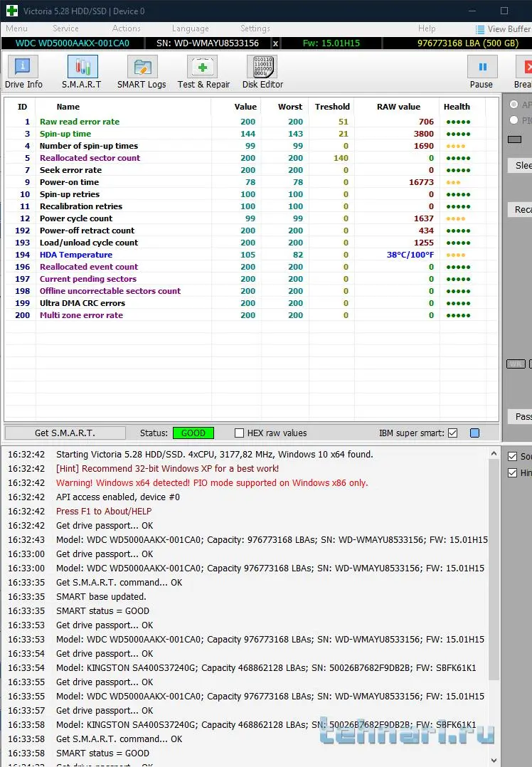Select the API radio button

[x=514, y=104]
